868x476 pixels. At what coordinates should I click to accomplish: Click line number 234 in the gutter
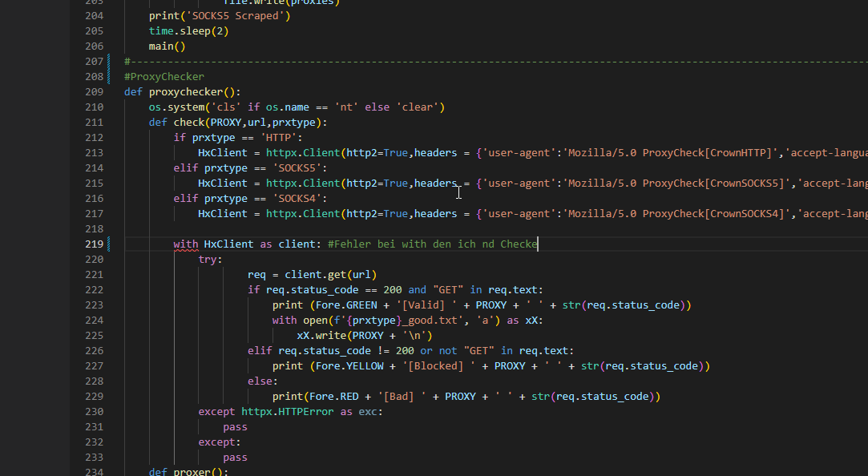[93, 473]
